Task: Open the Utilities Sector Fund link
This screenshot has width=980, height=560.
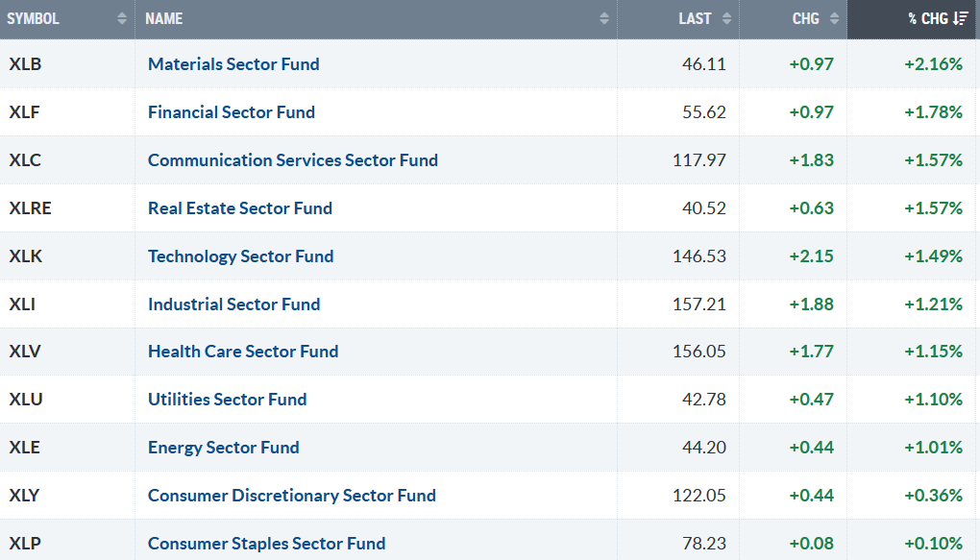Action: (x=228, y=400)
